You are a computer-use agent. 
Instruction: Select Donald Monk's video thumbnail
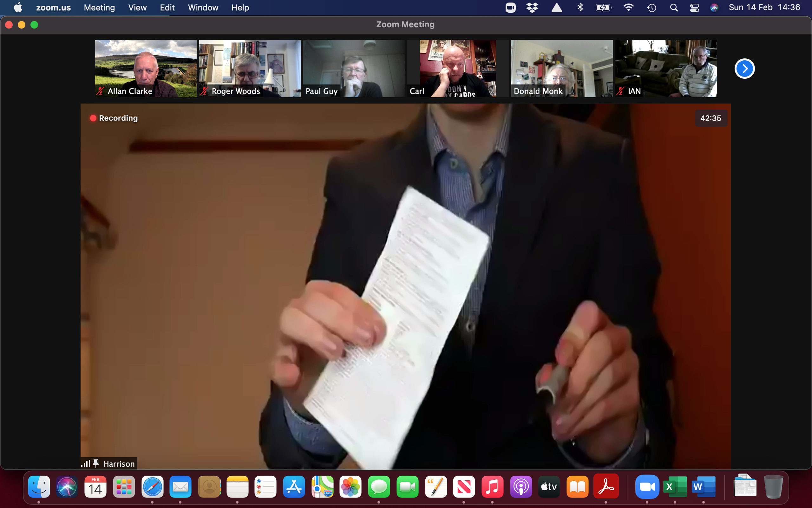click(x=562, y=69)
